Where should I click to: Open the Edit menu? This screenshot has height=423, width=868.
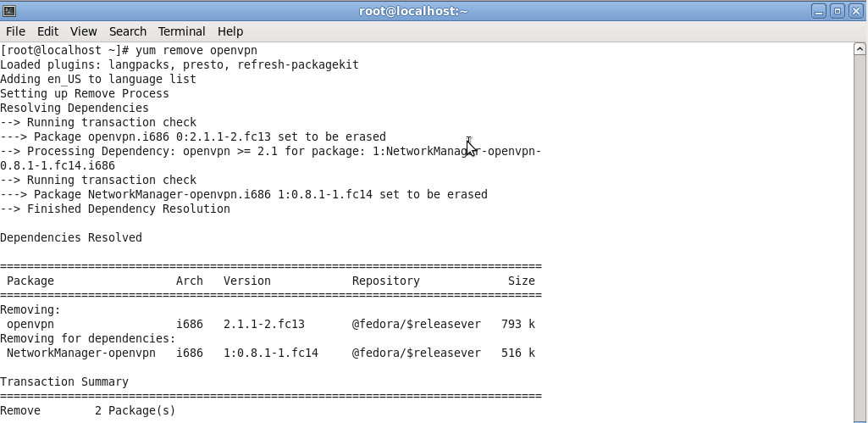click(47, 31)
